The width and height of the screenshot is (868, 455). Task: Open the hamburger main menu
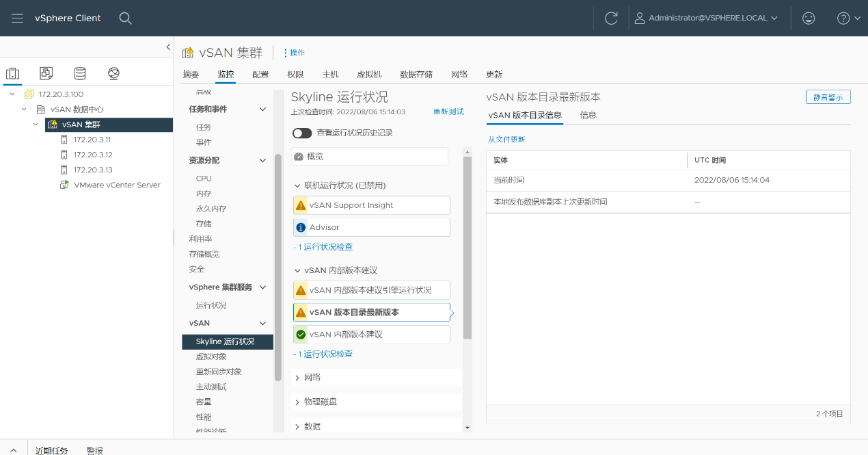click(x=18, y=18)
